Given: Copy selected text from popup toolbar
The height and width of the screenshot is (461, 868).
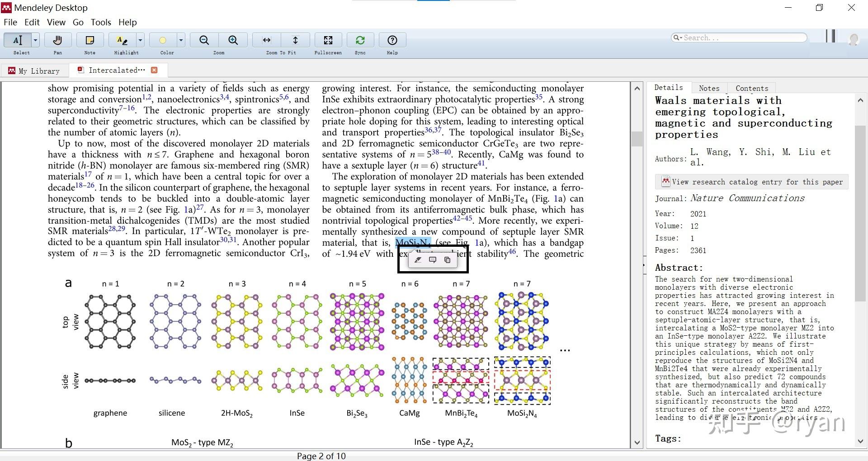Looking at the screenshot, I should pos(447,260).
